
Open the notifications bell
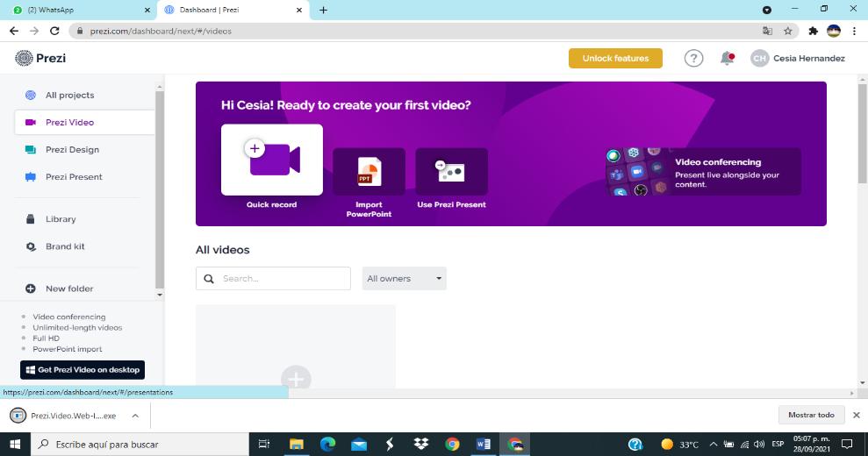727,58
